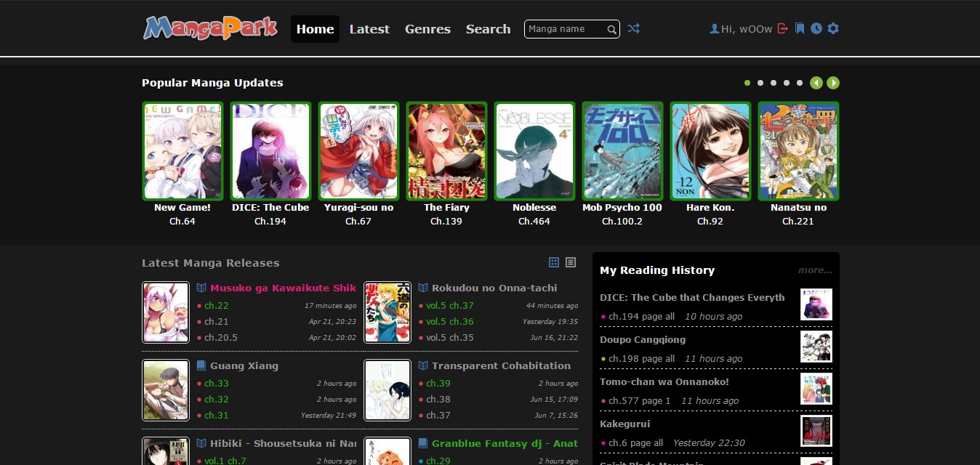The image size is (980, 465).
Task: Select the second carousel page dot
Action: tap(760, 83)
